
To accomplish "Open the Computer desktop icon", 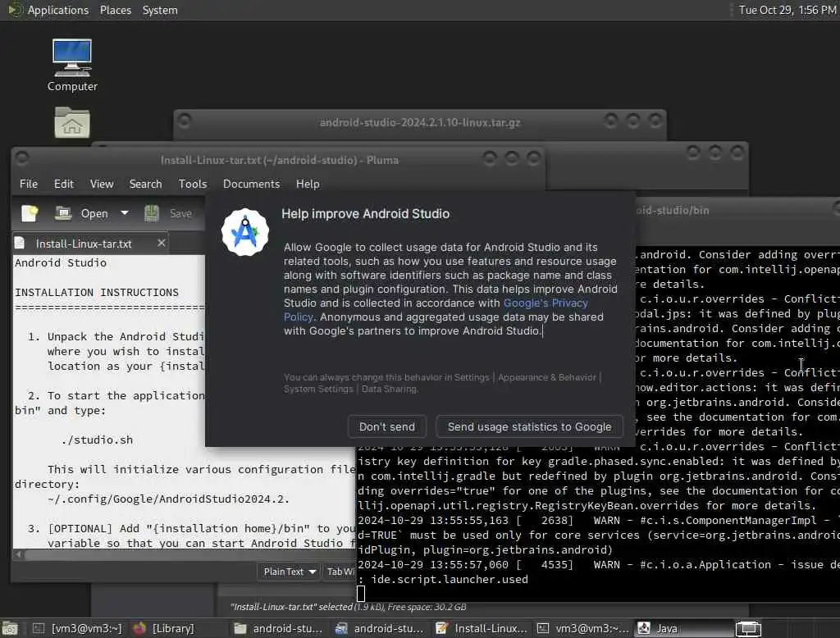I will point(72,66).
